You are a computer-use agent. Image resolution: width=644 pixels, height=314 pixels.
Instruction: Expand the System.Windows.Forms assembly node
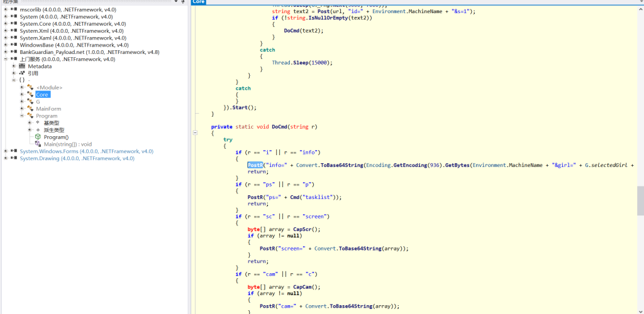pos(6,151)
